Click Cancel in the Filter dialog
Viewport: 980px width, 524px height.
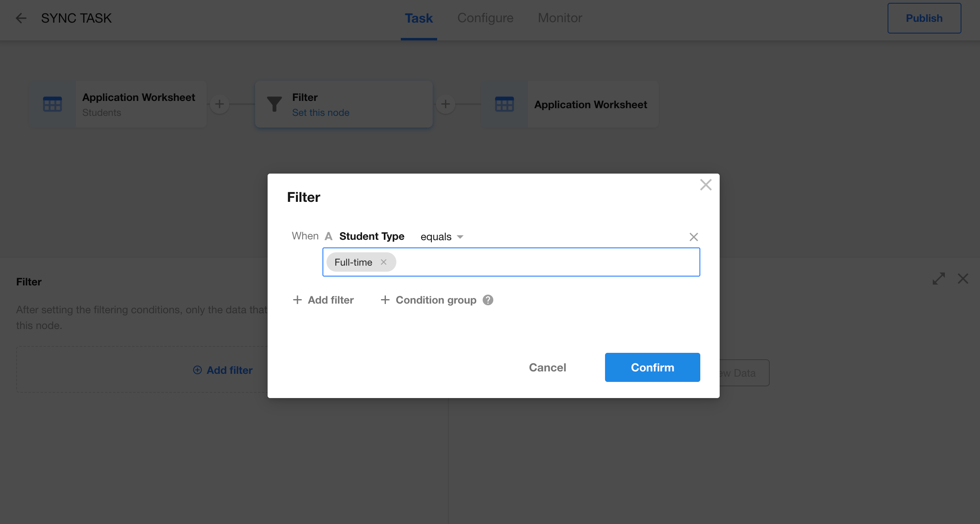point(547,367)
